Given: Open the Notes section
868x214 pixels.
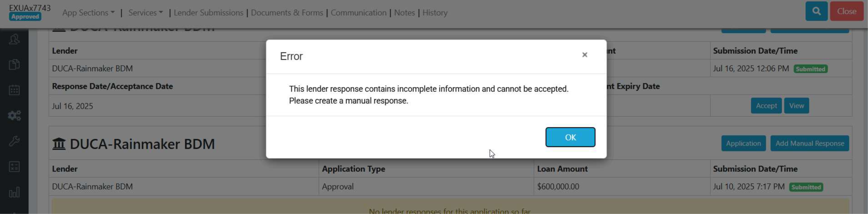Looking at the screenshot, I should [x=404, y=13].
